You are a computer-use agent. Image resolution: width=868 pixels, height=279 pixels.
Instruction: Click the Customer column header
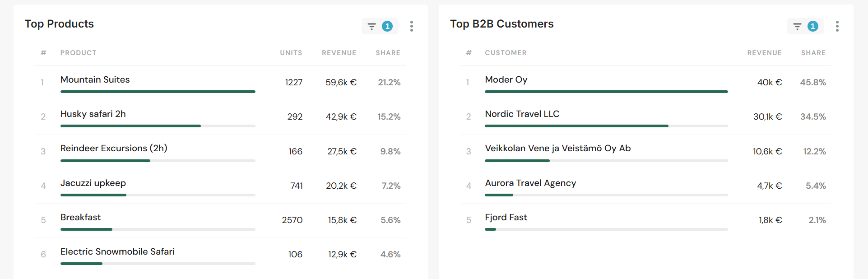tap(506, 53)
